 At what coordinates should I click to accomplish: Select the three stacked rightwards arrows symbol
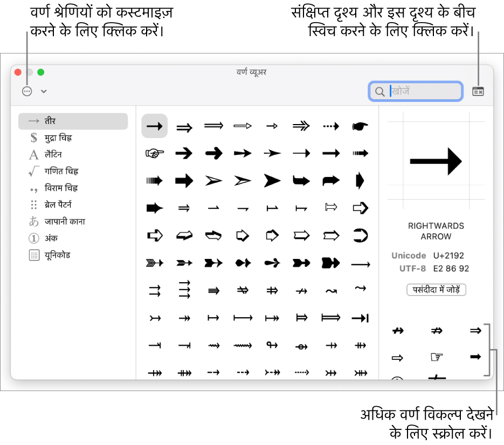(x=184, y=290)
